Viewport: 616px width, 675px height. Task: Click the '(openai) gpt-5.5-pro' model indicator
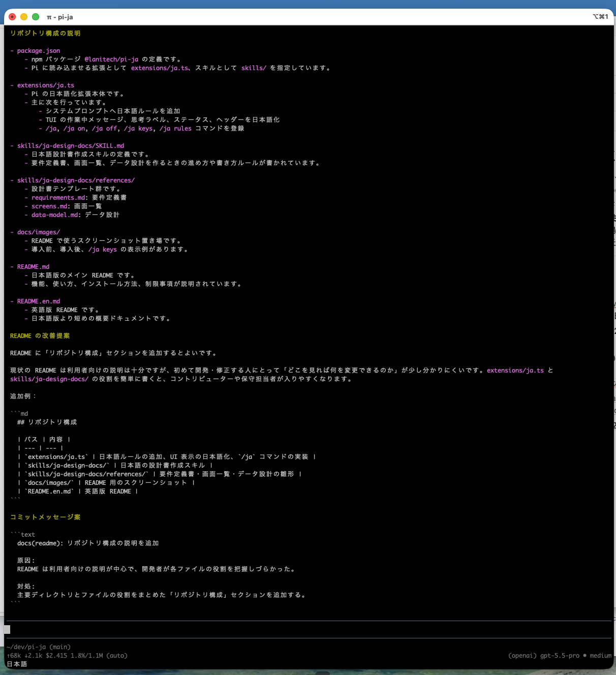[x=544, y=656]
